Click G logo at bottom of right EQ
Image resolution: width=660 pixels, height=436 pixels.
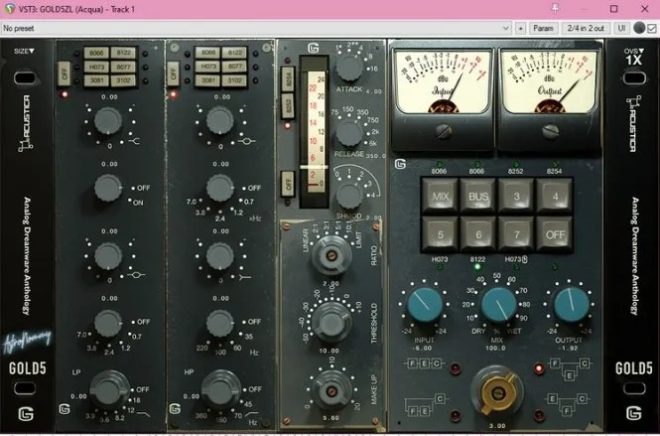[x=175, y=409]
